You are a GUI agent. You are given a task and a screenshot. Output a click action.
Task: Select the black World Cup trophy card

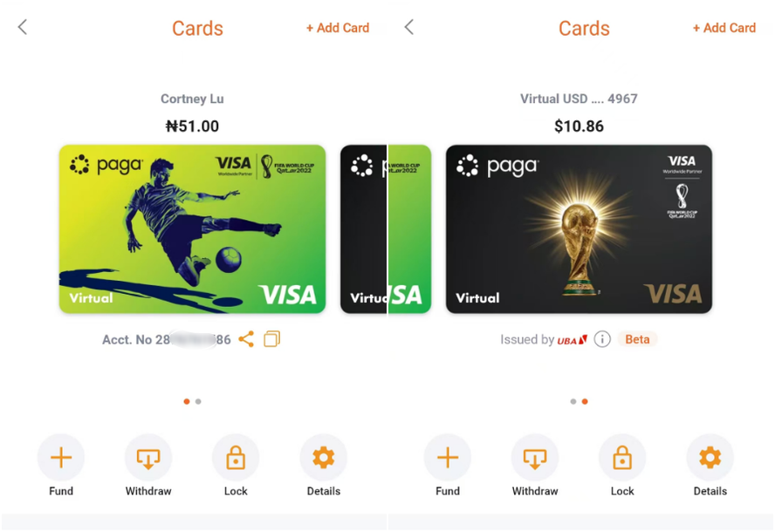[x=579, y=229]
